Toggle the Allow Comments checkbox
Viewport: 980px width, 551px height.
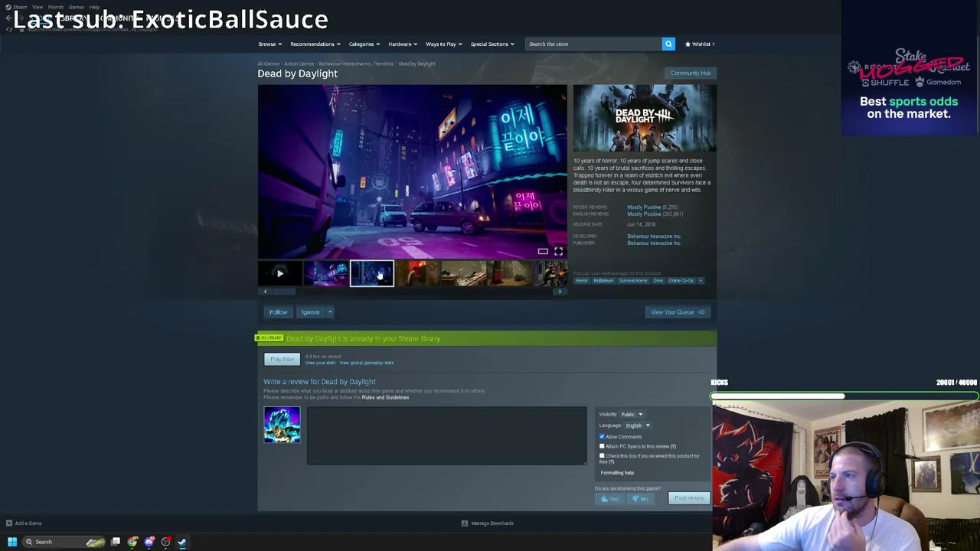pos(602,437)
